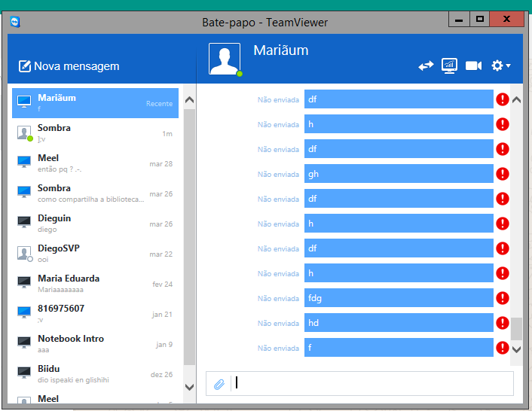Click the Dieguin computer icon
The height and width of the screenshot is (411, 532).
tap(24, 222)
